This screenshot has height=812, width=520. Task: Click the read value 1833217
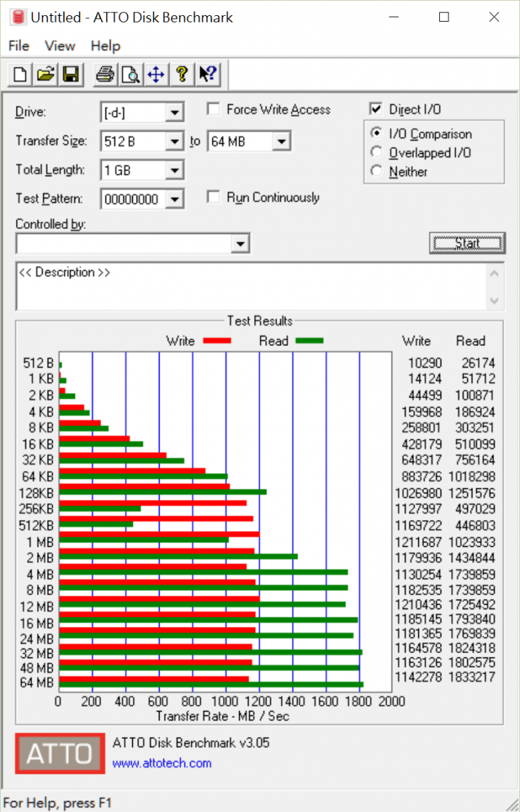pyautogui.click(x=472, y=677)
